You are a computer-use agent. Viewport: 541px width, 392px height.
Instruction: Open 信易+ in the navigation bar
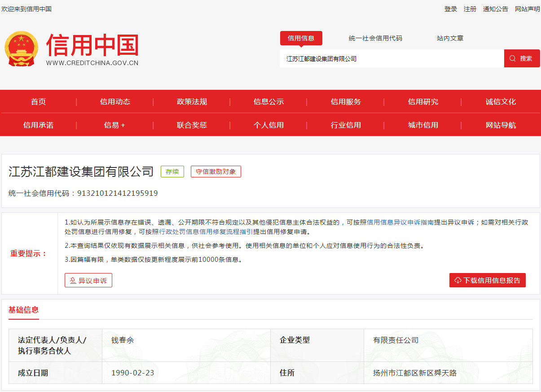114,125
